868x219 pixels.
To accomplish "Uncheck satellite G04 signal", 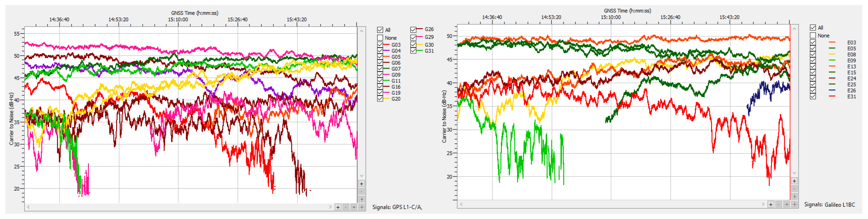I will click(x=380, y=51).
